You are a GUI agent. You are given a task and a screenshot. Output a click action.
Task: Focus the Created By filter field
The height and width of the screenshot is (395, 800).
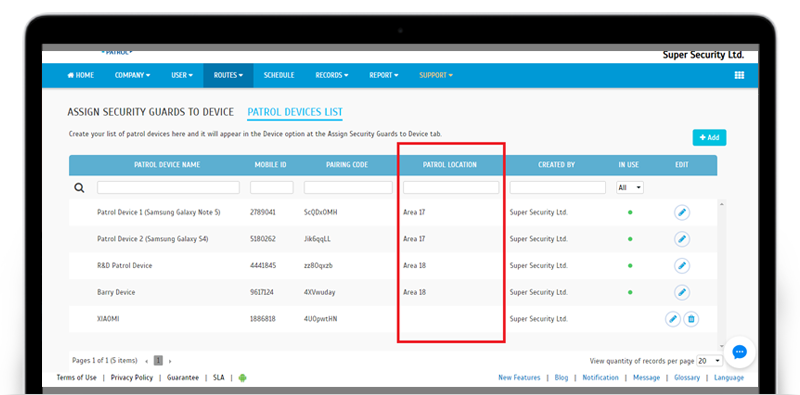558,187
